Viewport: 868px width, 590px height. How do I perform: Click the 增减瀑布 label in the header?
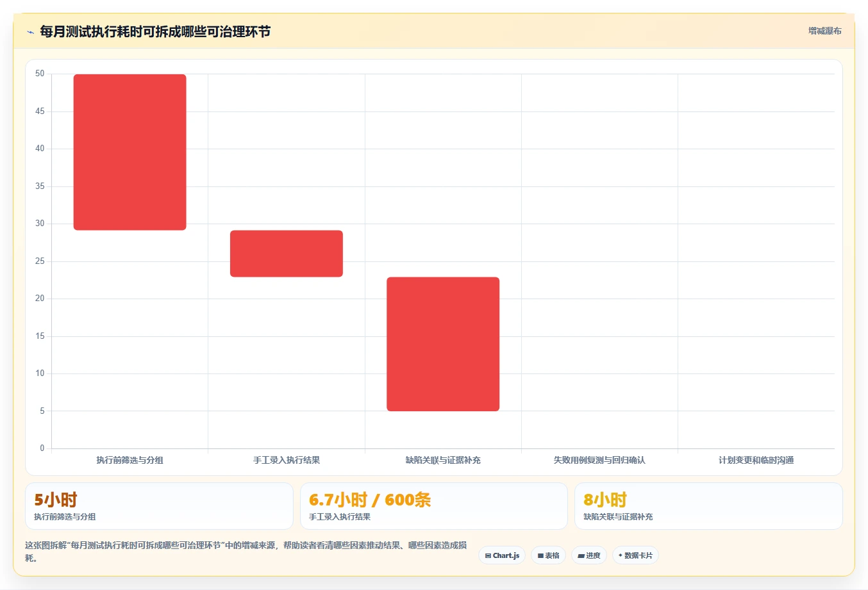pos(824,31)
